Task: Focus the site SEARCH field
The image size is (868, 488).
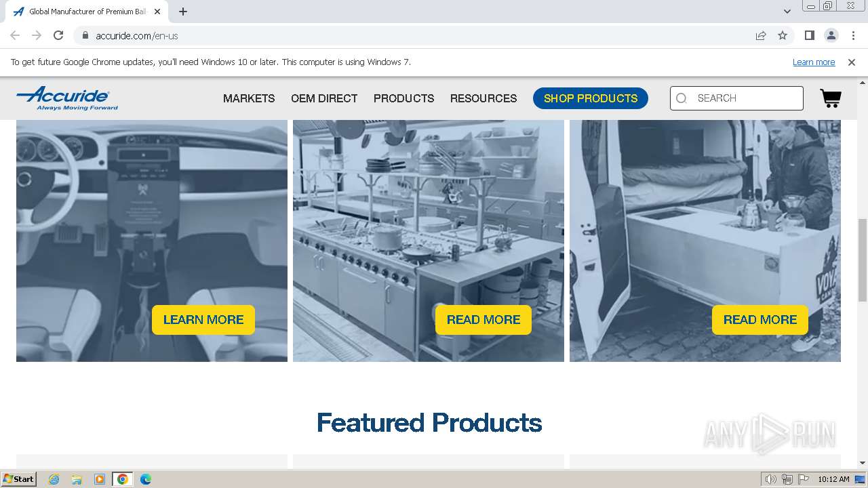Action: (x=736, y=98)
